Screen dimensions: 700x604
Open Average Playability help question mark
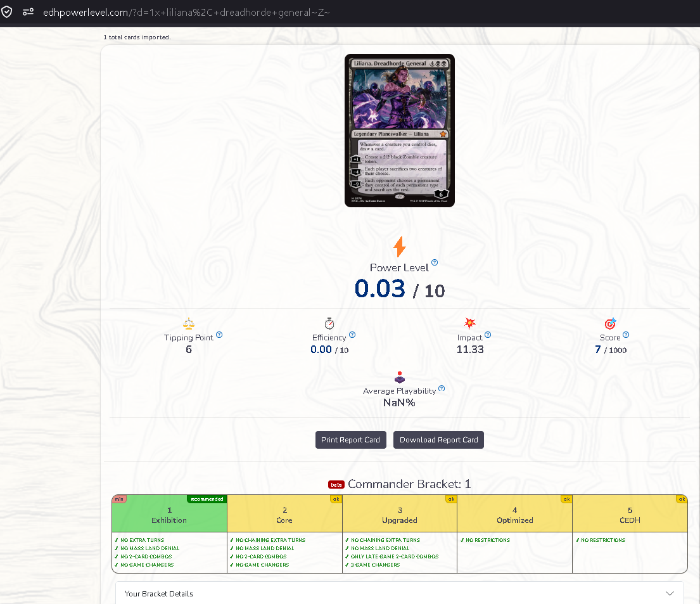tap(442, 389)
